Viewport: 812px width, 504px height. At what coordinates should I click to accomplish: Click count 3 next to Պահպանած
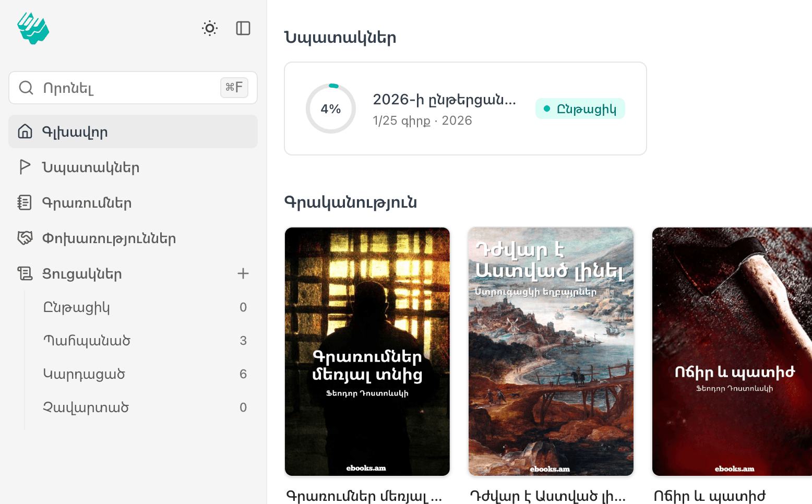pyautogui.click(x=243, y=341)
